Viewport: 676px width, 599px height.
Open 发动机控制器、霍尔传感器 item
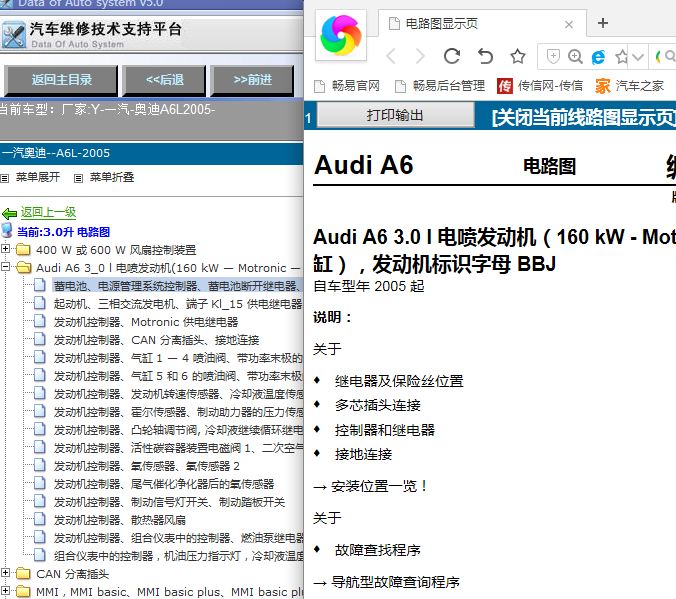coord(178,412)
